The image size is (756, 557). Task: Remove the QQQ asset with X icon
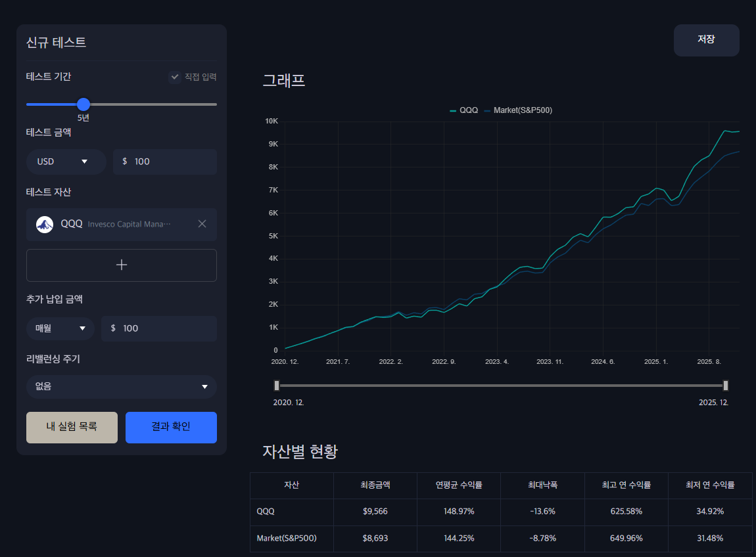[x=202, y=223]
